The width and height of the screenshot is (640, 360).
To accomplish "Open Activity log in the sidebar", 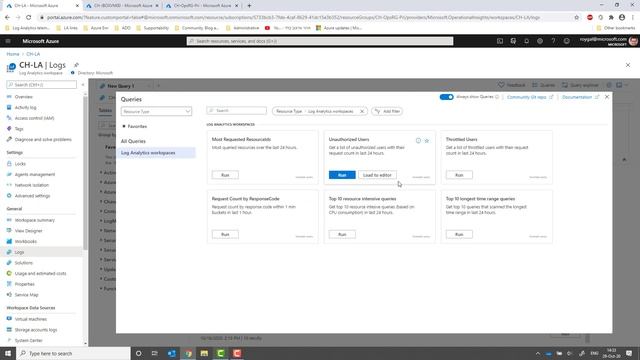I will [x=25, y=107].
